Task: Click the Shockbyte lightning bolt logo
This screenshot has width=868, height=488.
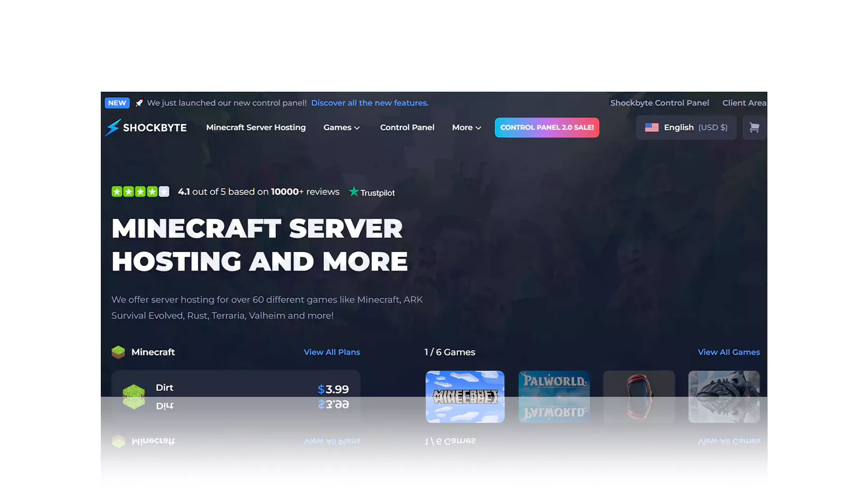Action: [x=112, y=127]
